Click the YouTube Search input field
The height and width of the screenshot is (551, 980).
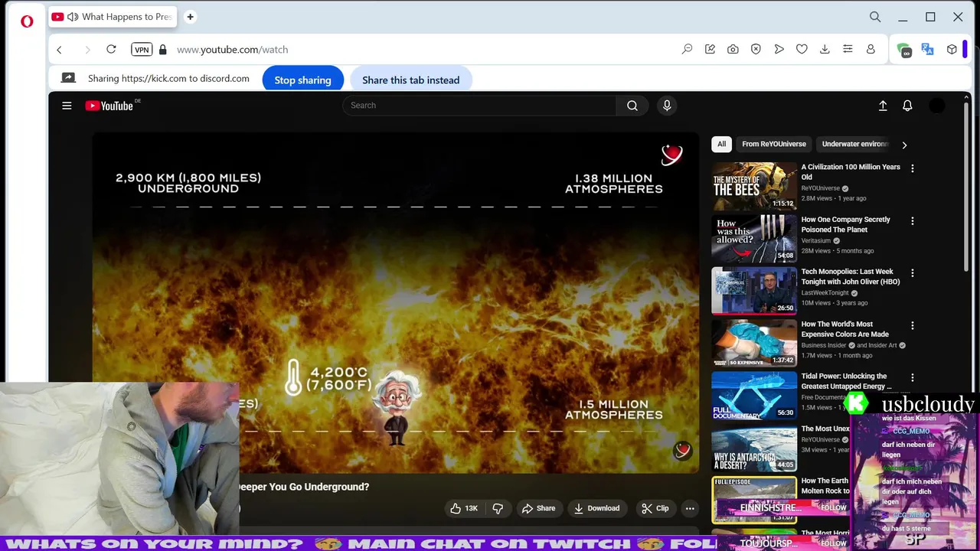(x=479, y=106)
